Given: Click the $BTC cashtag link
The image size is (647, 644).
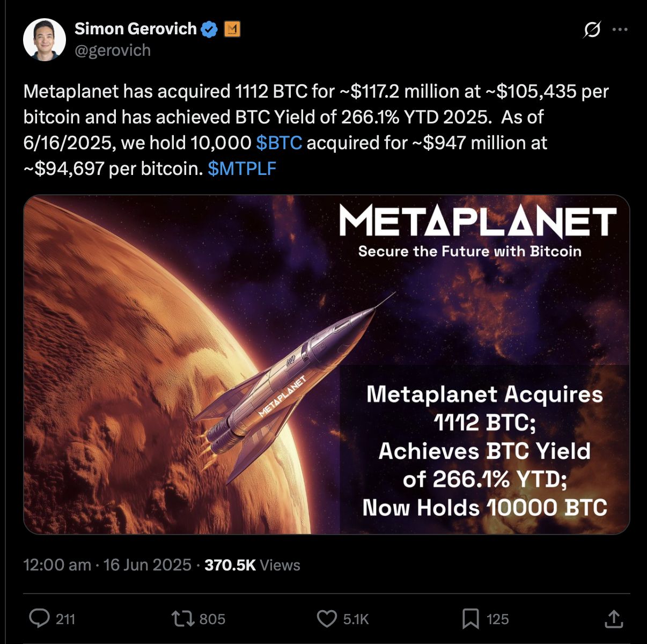Looking at the screenshot, I should (x=279, y=143).
